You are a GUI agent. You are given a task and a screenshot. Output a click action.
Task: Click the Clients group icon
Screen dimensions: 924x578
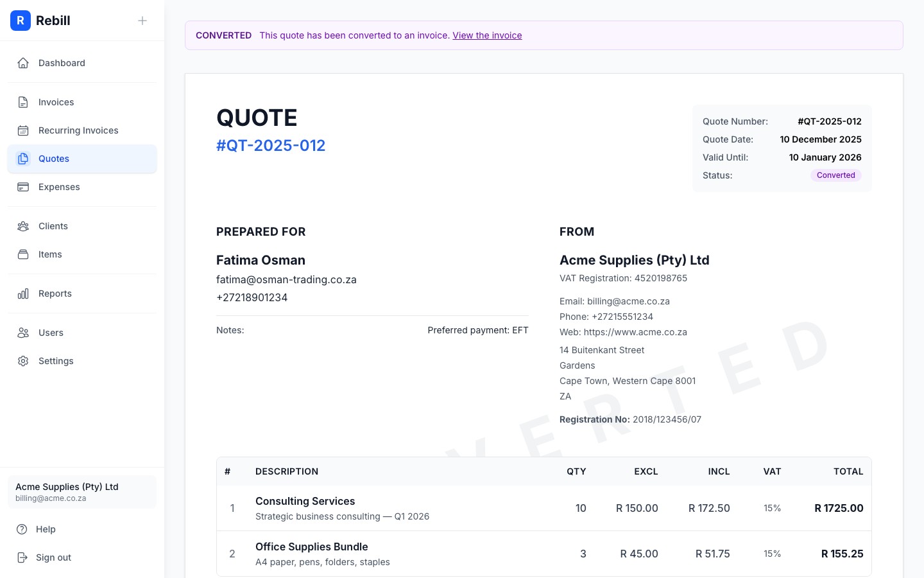[23, 226]
